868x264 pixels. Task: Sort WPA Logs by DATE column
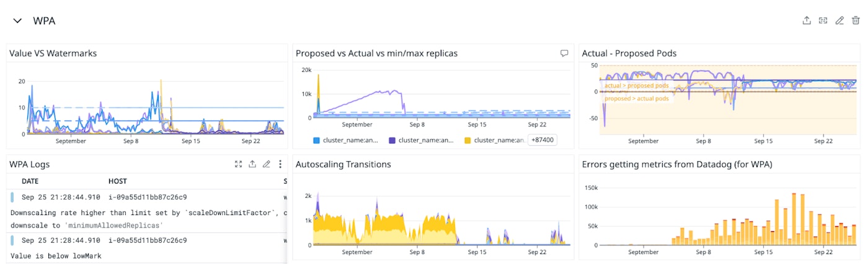30,181
